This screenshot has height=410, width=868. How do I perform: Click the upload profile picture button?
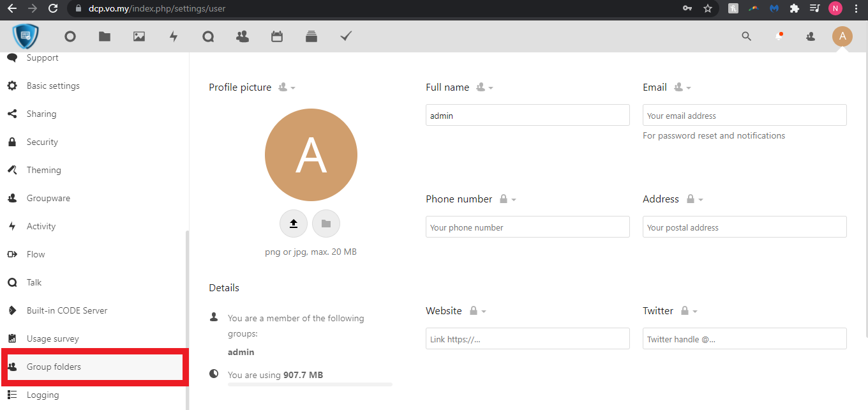[x=294, y=224]
